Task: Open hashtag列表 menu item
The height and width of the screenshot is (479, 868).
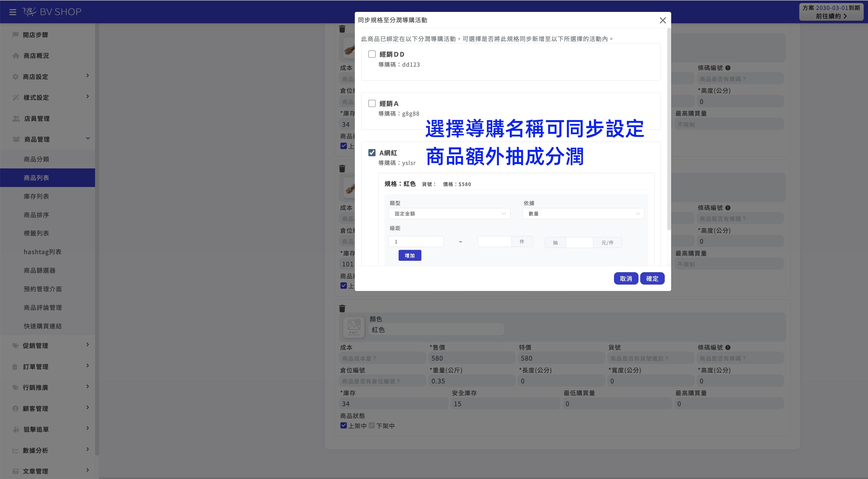Action: coord(47,252)
